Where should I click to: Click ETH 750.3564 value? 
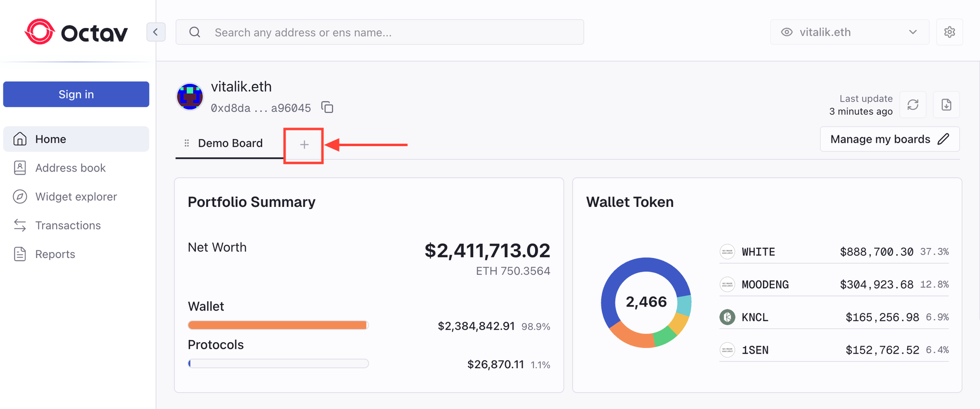coord(513,271)
